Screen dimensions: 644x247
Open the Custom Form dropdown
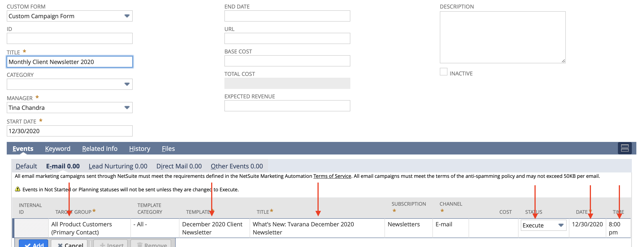69,16
